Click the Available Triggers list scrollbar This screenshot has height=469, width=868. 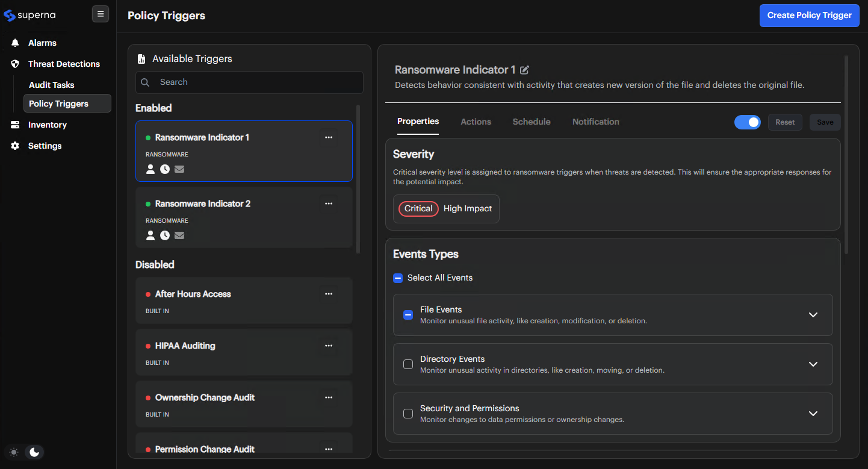click(358, 179)
